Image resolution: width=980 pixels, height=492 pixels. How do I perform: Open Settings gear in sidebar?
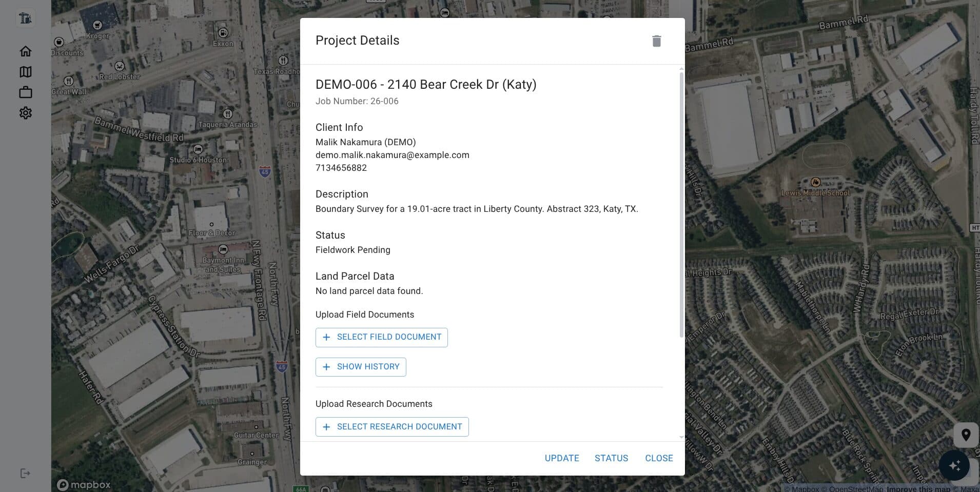(25, 113)
